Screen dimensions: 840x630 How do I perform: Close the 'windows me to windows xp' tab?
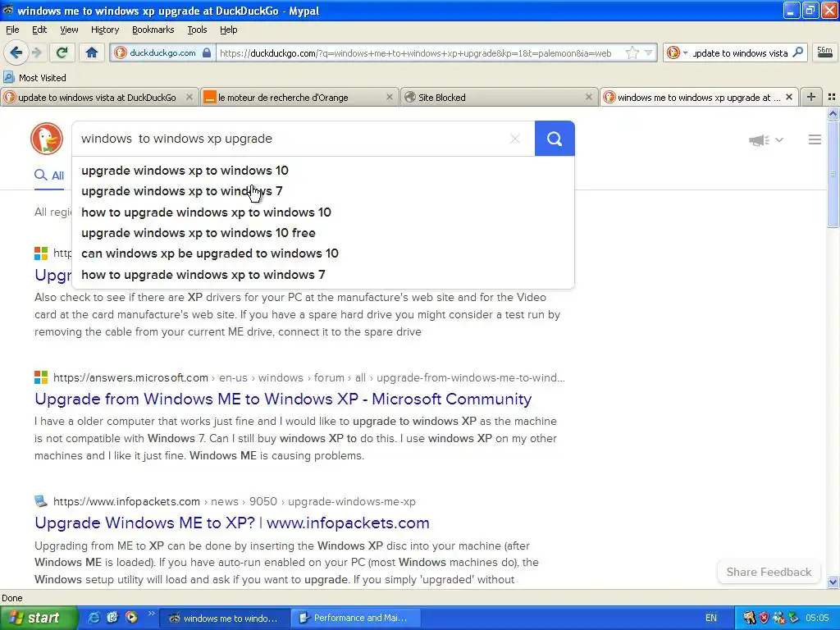click(x=788, y=97)
